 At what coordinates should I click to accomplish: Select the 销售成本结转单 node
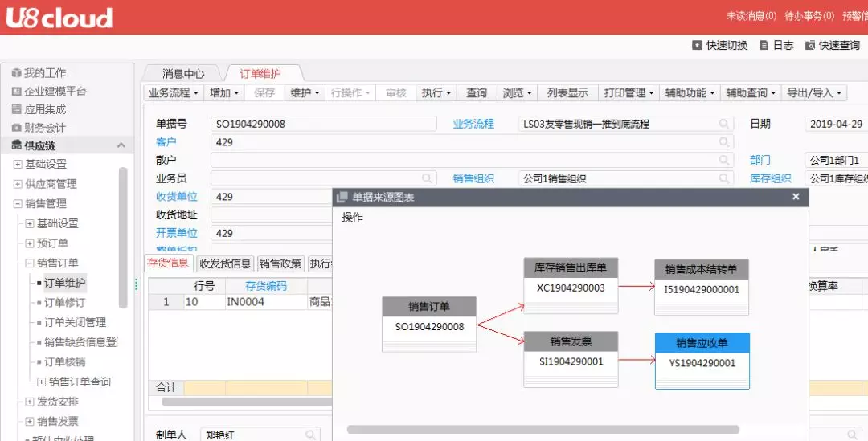tap(702, 288)
